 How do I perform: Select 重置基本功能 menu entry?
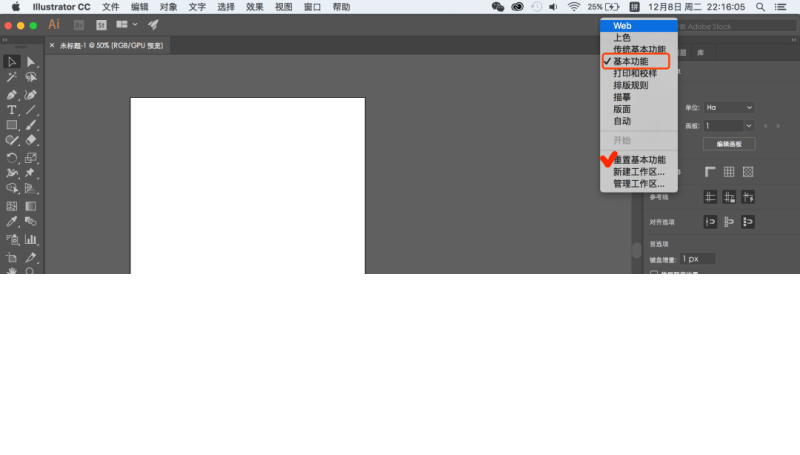click(x=639, y=160)
